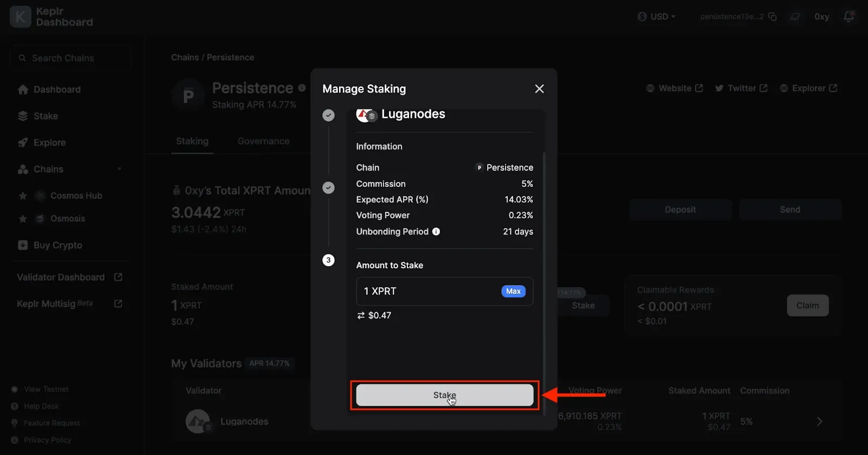This screenshot has height=455, width=868.
Task: Switch to the Staking tab
Action: click(x=192, y=141)
